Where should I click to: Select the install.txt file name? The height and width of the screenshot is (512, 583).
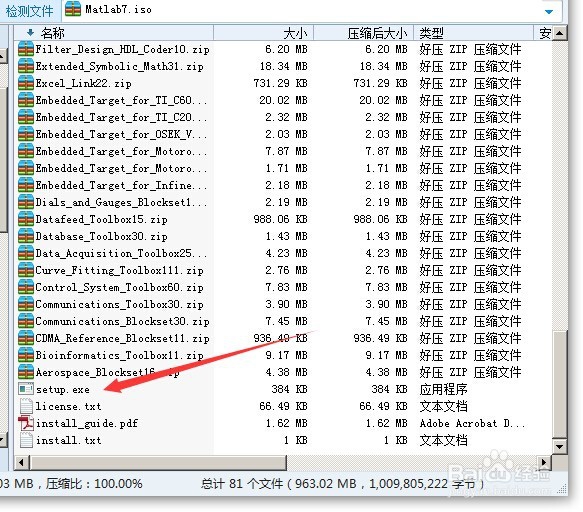(68, 440)
